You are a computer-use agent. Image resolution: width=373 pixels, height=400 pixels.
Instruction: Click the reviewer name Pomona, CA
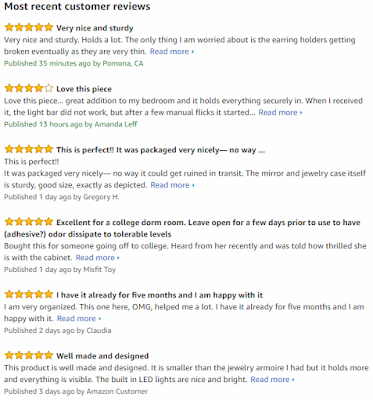pos(123,64)
